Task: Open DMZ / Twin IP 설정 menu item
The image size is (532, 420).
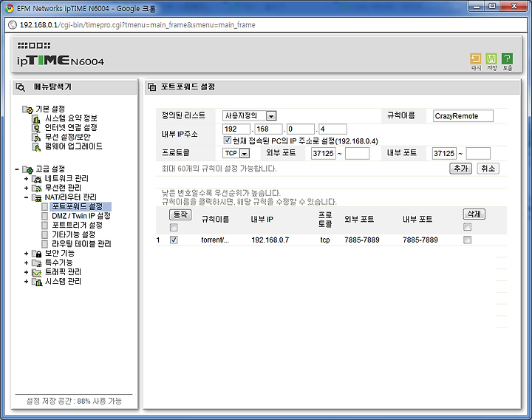Action: click(81, 216)
